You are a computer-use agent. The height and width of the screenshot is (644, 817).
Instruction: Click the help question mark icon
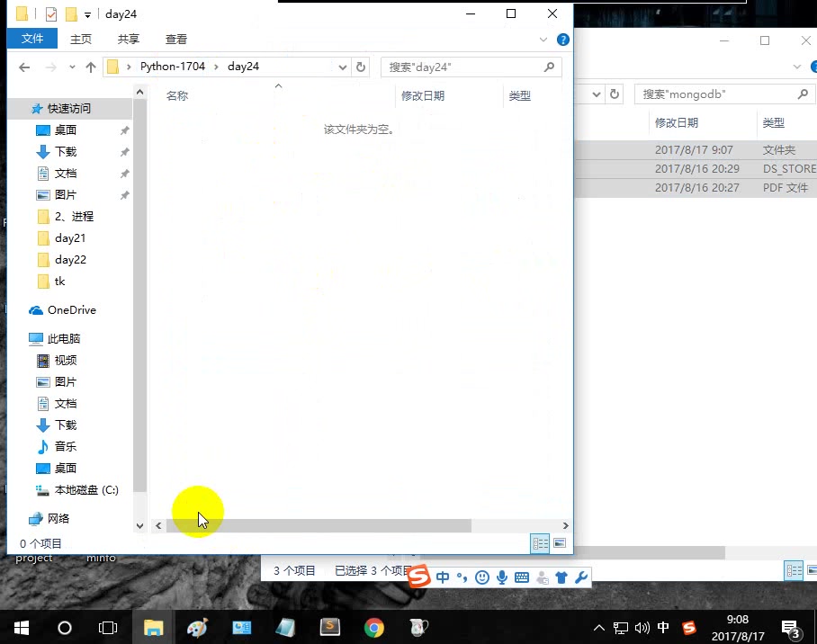click(562, 39)
